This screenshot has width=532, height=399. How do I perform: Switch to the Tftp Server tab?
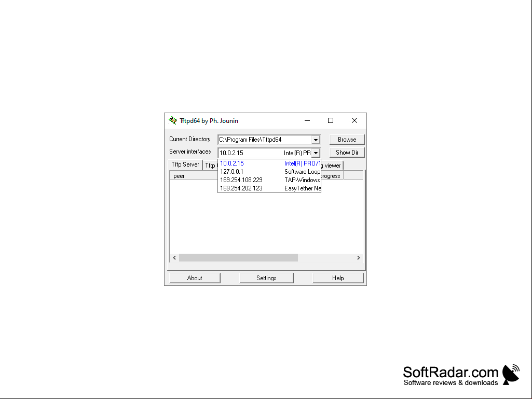tap(185, 164)
